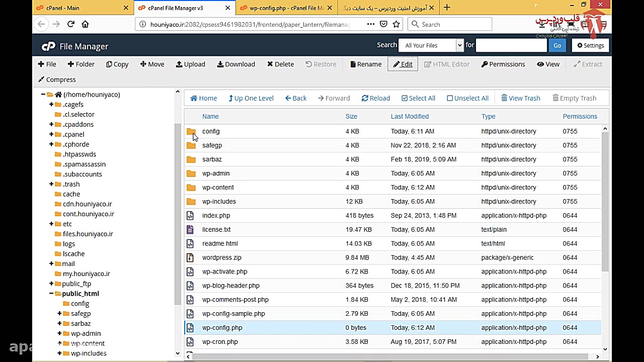Screen dimensions: 644x362
Task: Click browser home icon
Action: [x=85, y=24]
